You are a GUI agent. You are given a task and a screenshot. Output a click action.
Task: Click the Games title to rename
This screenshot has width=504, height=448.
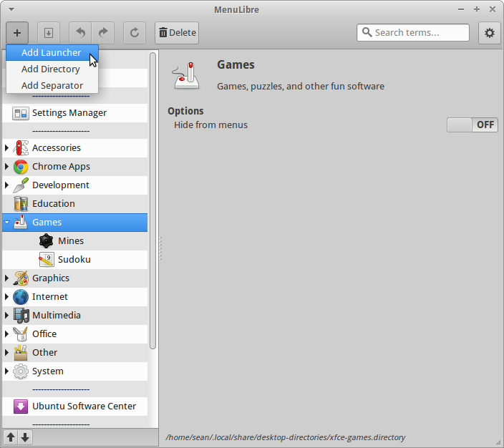click(236, 64)
